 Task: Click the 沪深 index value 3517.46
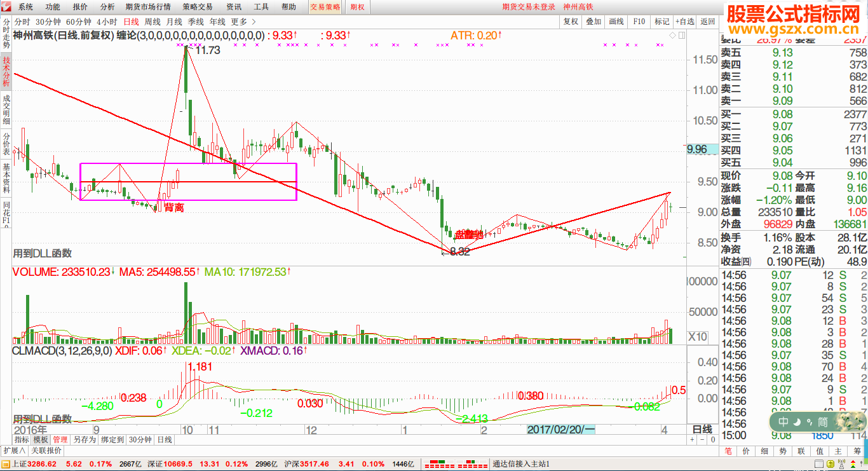pos(315,465)
